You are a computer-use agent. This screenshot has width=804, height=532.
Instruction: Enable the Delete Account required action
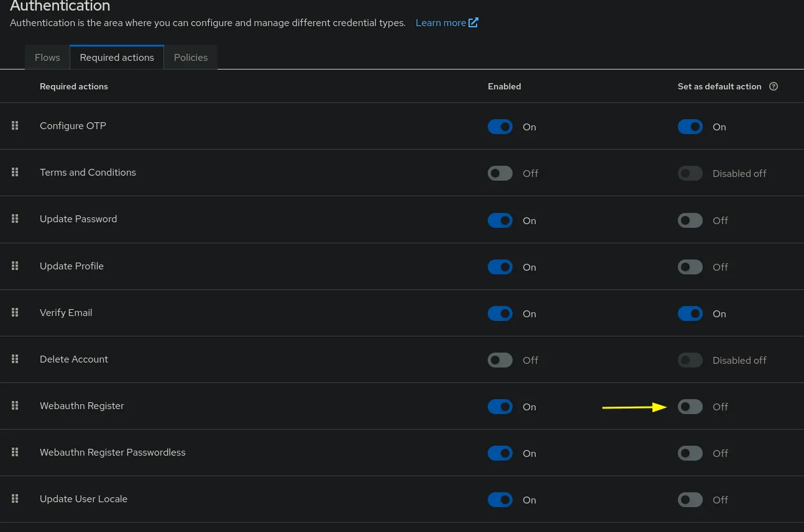click(x=500, y=360)
